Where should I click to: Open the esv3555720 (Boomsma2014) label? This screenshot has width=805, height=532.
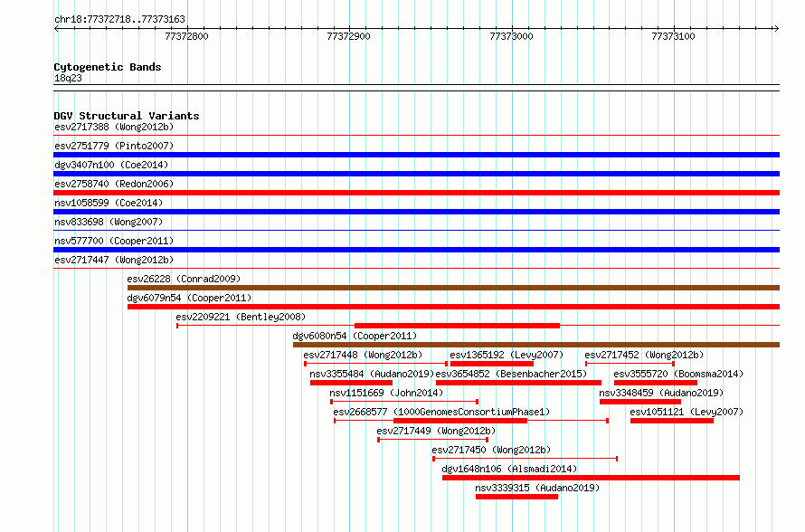[x=678, y=374]
